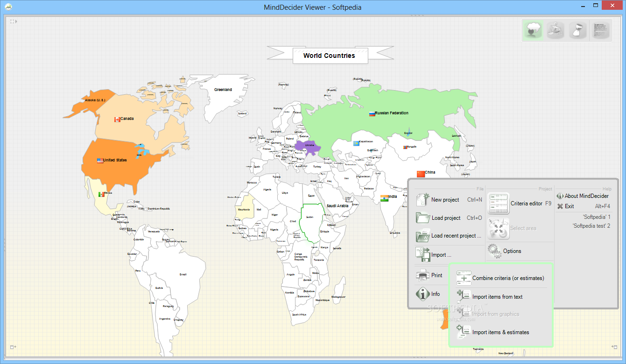Click the Mongolia flag icon
The width and height of the screenshot is (626, 364).
pyautogui.click(x=405, y=147)
